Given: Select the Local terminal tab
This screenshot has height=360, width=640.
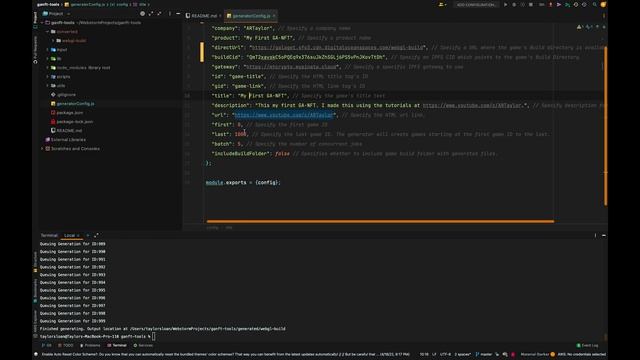Looking at the screenshot, I should point(70,236).
